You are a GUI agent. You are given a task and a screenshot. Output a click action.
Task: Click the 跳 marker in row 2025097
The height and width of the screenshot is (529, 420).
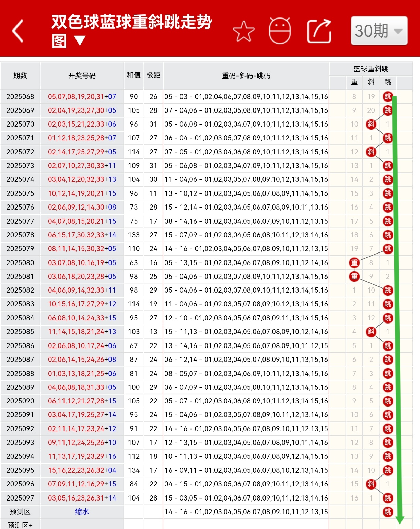click(x=388, y=498)
